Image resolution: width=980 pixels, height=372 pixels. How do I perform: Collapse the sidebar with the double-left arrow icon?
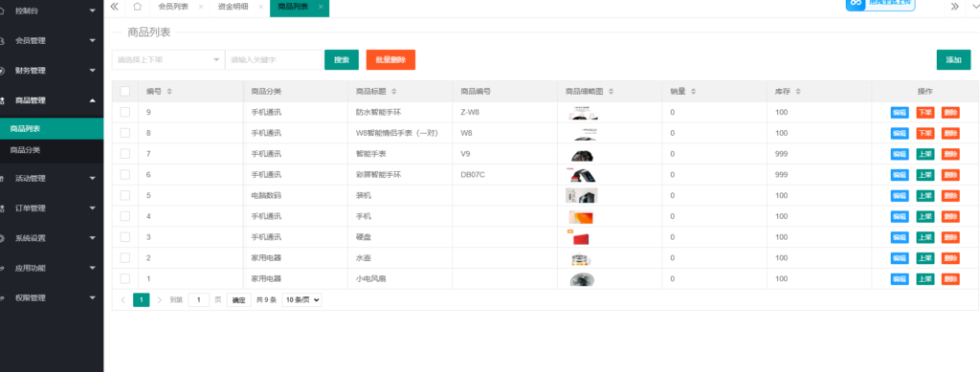(115, 7)
